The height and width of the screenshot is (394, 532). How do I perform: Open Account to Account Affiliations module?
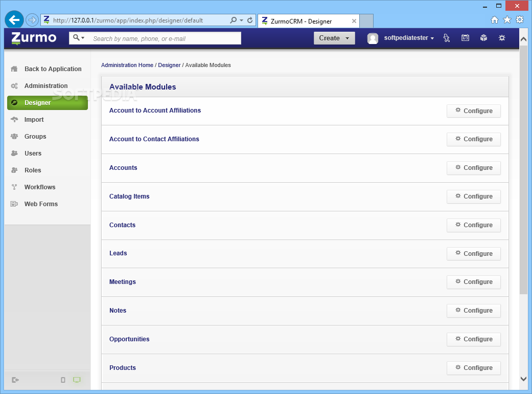[x=155, y=111]
